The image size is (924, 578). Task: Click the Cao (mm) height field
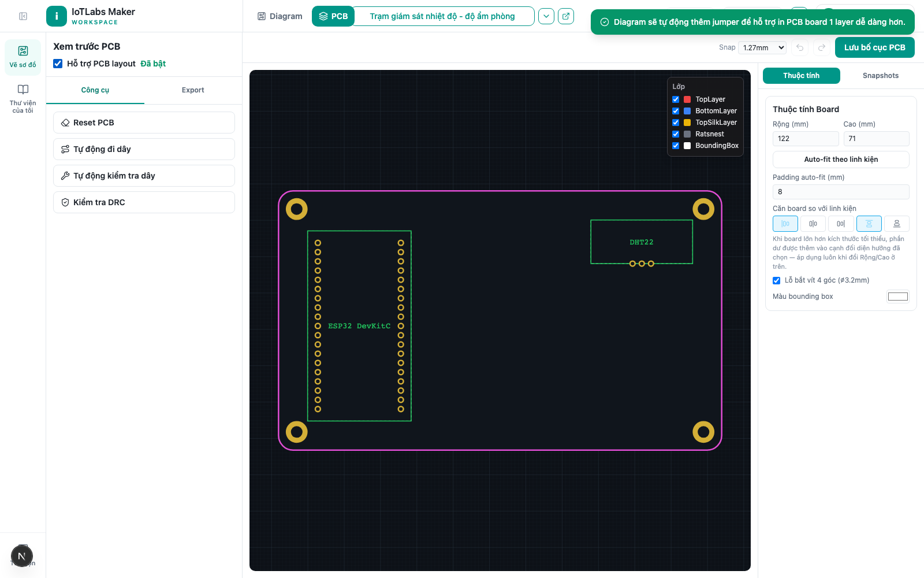(876, 139)
